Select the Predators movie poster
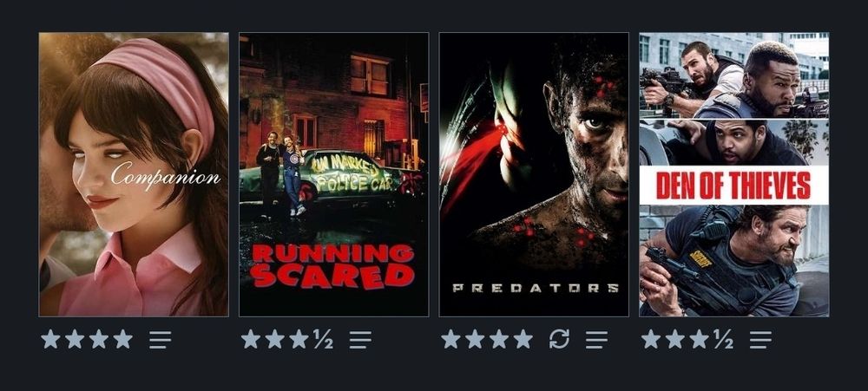The image size is (868, 391). (534, 174)
